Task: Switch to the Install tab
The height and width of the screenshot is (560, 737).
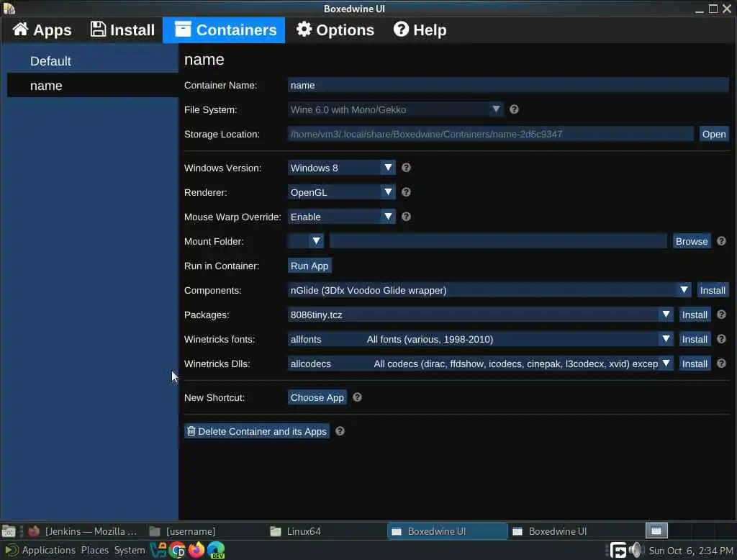Action: click(122, 30)
